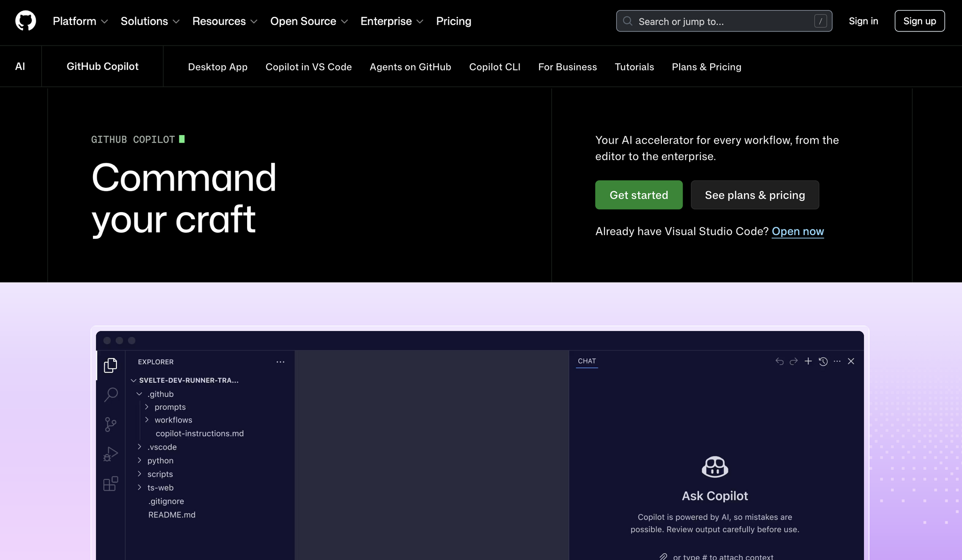962x560 pixels.
Task: Follow the Open now link
Action: pos(798,231)
